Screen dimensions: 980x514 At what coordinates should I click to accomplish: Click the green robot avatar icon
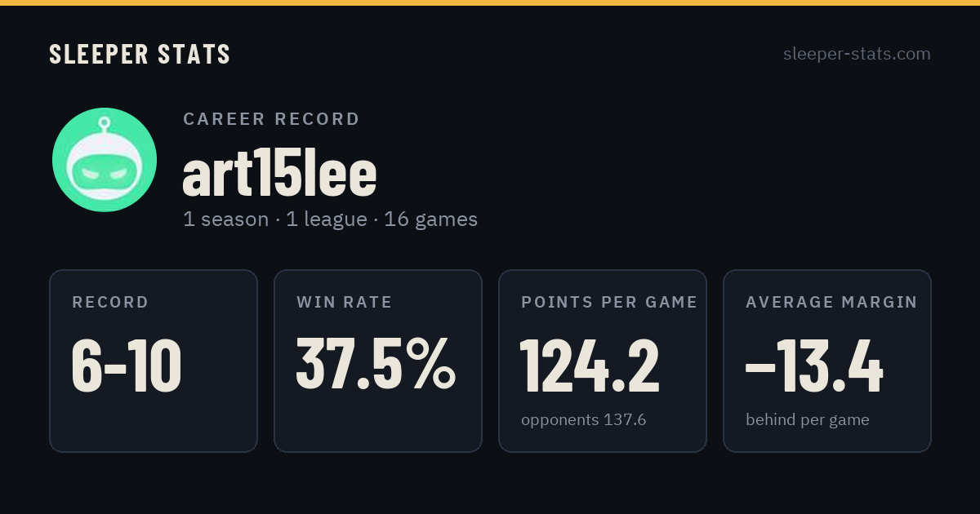click(105, 160)
